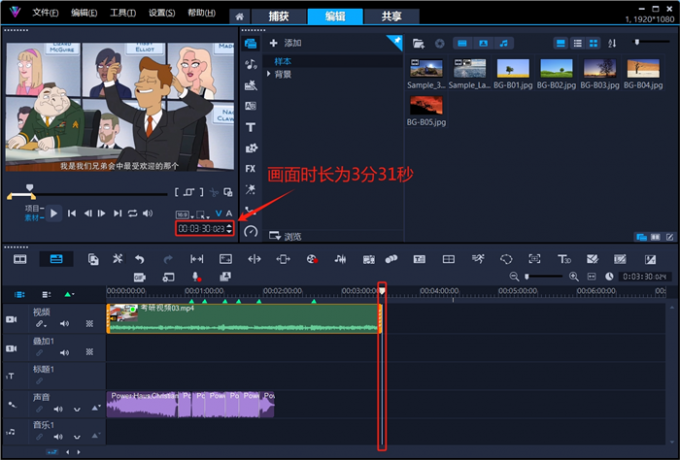Expand the 声音 track chevron
Viewport: 680px width, 460px height.
(77, 409)
